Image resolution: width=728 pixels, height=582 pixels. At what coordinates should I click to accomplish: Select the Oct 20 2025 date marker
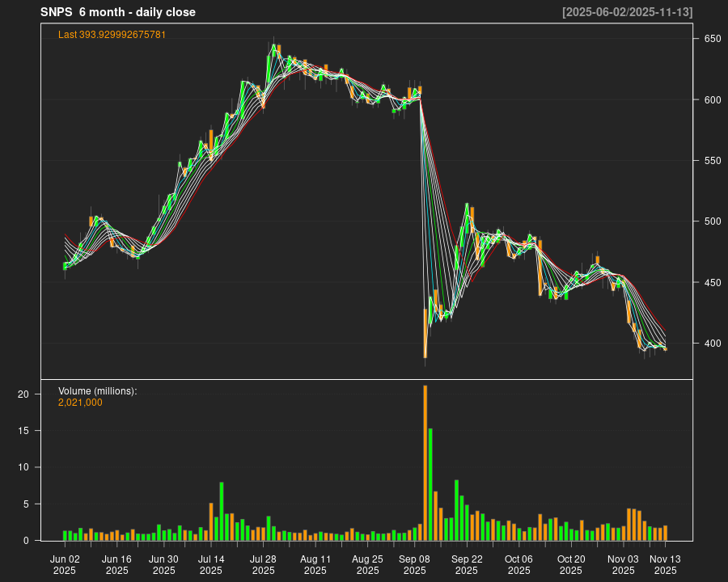(x=570, y=564)
